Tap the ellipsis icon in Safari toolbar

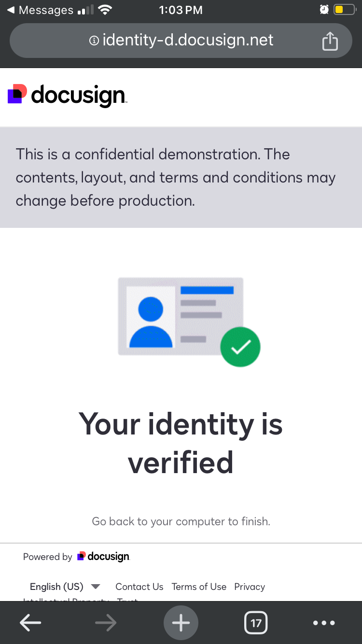click(324, 623)
